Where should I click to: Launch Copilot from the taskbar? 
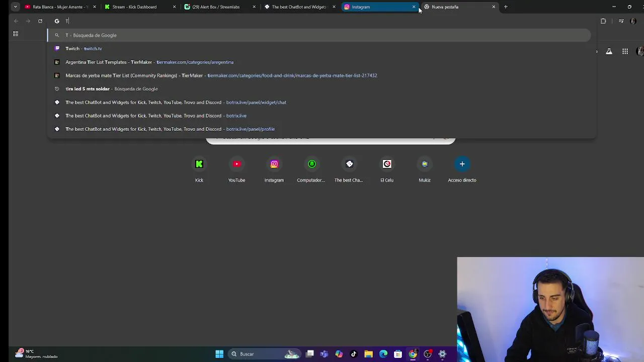[x=339, y=354]
